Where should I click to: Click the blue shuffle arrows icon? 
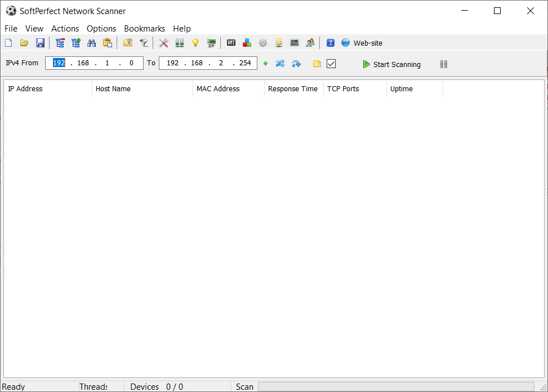pyautogui.click(x=280, y=64)
